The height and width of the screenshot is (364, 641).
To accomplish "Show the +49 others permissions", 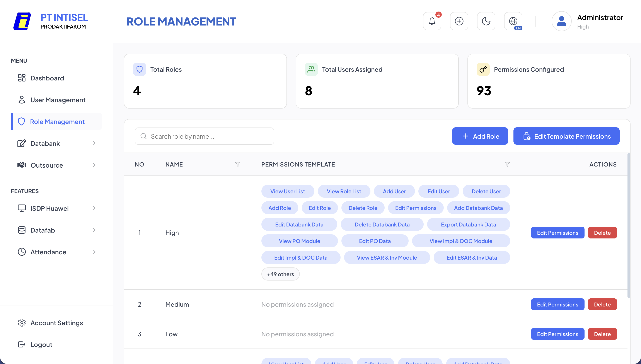I will click(x=281, y=274).
